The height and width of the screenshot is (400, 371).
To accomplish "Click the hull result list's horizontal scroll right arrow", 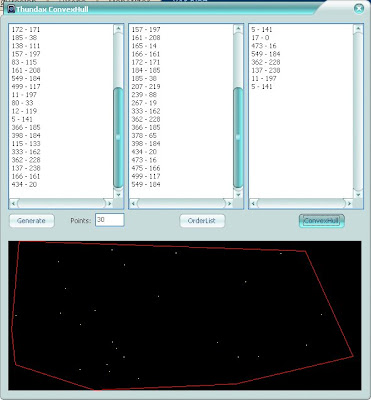I will click(349, 203).
